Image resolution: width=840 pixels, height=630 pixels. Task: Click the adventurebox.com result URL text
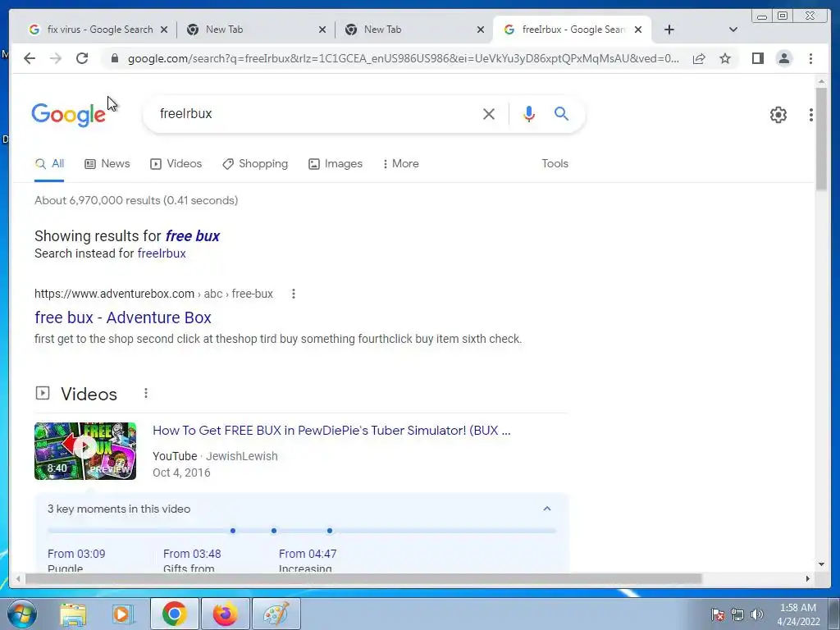(153, 294)
